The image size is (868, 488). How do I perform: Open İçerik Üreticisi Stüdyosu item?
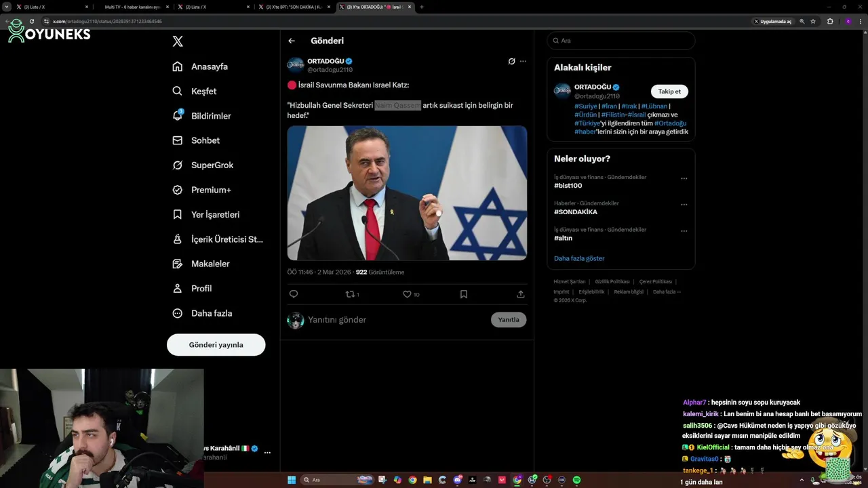click(217, 239)
